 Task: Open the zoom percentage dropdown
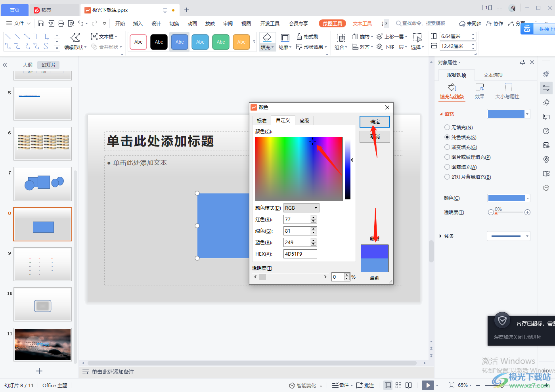[465, 385]
